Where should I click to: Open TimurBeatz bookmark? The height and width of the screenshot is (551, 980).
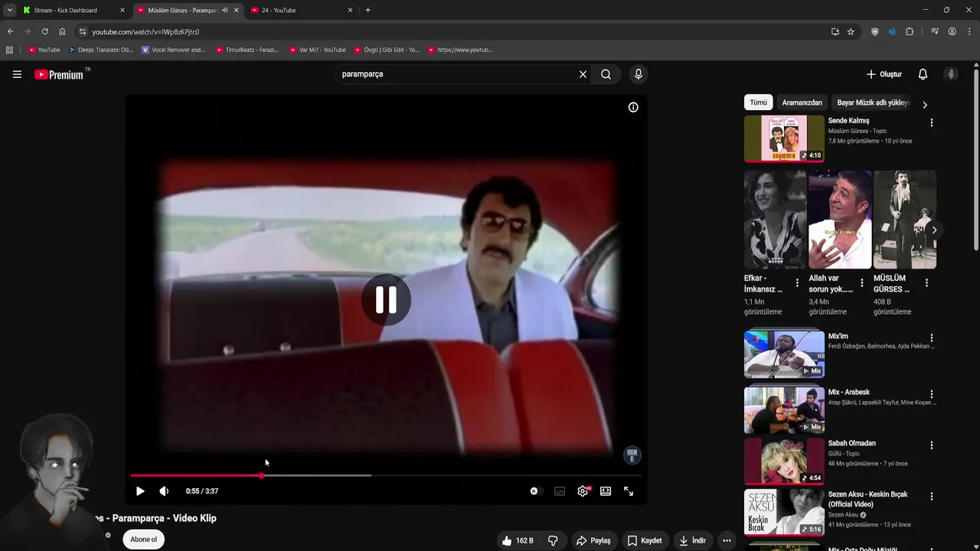click(x=247, y=50)
